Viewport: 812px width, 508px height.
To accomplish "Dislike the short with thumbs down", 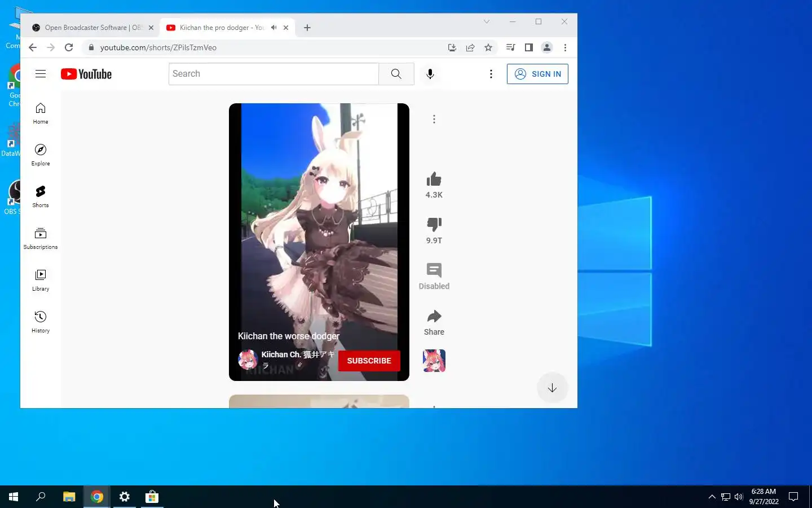I will (x=434, y=225).
